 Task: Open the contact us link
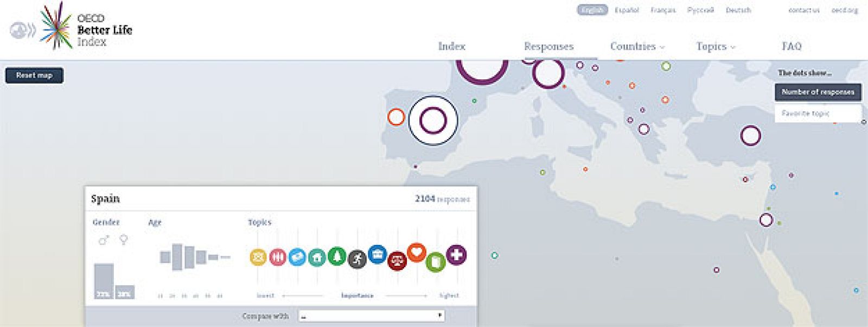(x=803, y=10)
